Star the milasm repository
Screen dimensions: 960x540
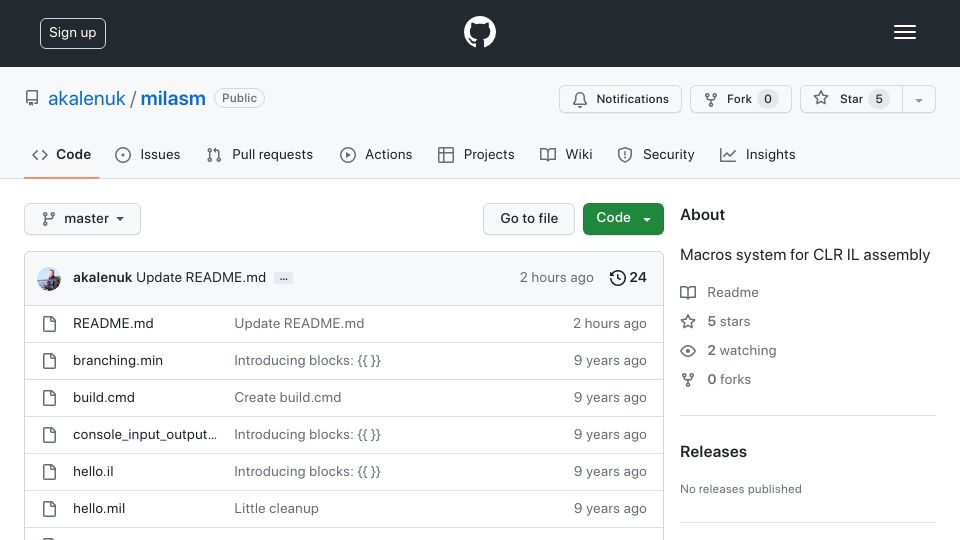pyautogui.click(x=851, y=99)
